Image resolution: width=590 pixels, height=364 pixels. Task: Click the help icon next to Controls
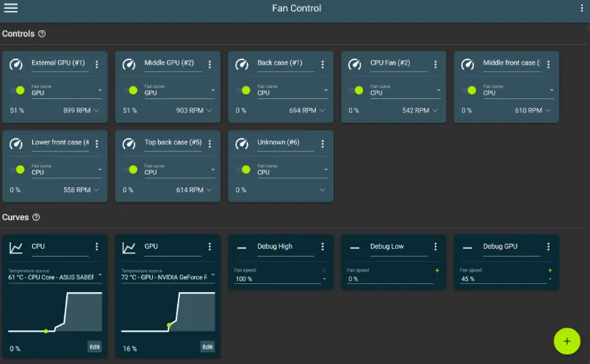(42, 34)
